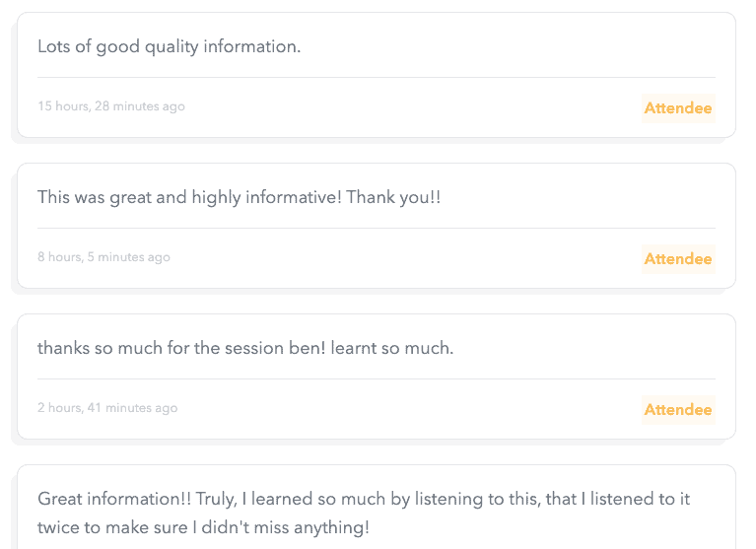The width and height of the screenshot is (756, 549).
Task: Click divider line below "Lots of good quality information."
Action: coord(377,77)
